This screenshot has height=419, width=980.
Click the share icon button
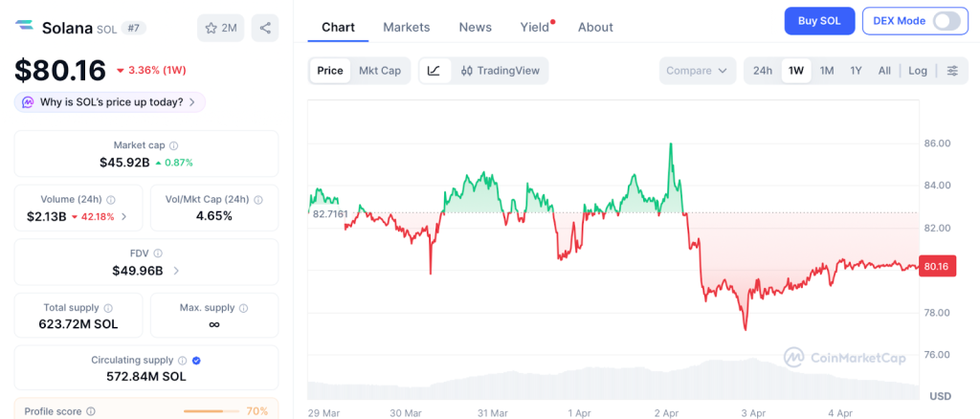point(265,28)
